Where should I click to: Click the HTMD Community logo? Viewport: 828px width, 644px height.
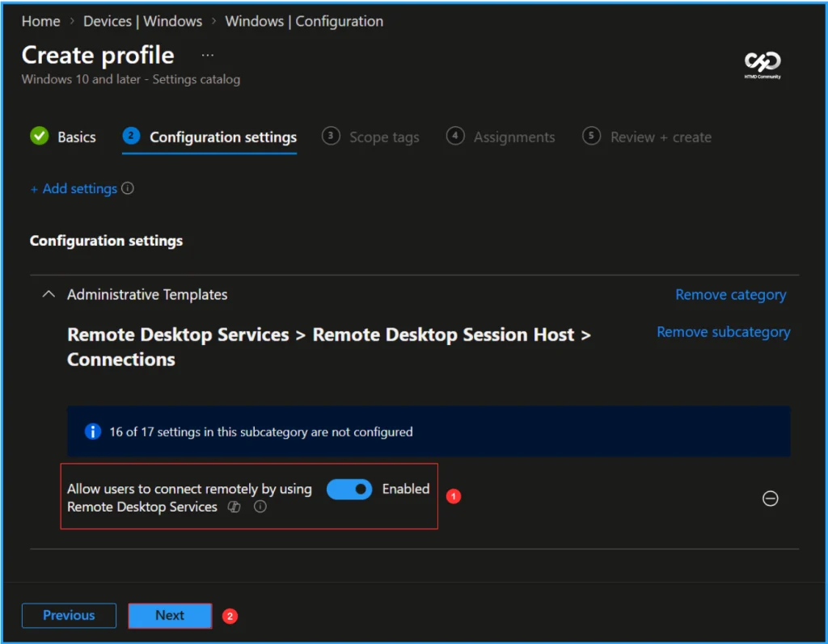pos(763,65)
